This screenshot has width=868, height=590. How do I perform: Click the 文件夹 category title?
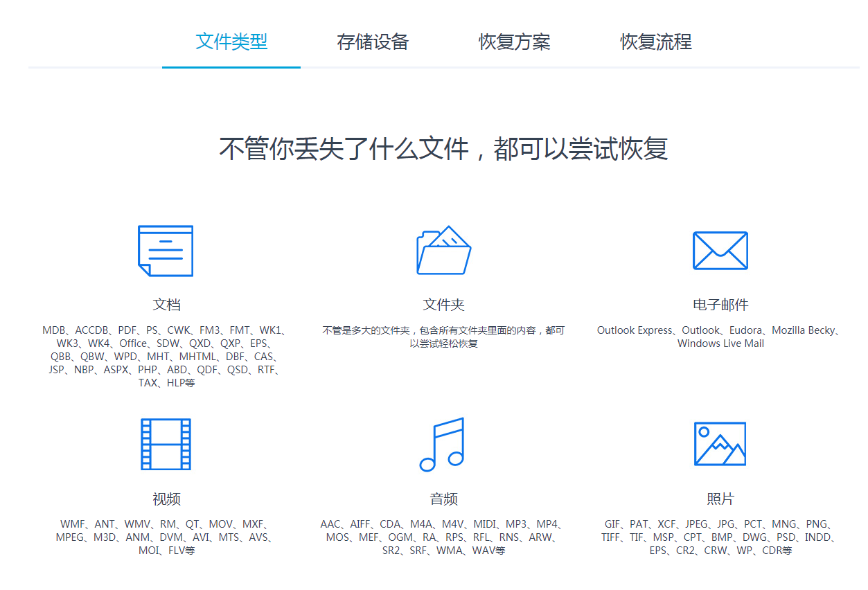tap(443, 305)
